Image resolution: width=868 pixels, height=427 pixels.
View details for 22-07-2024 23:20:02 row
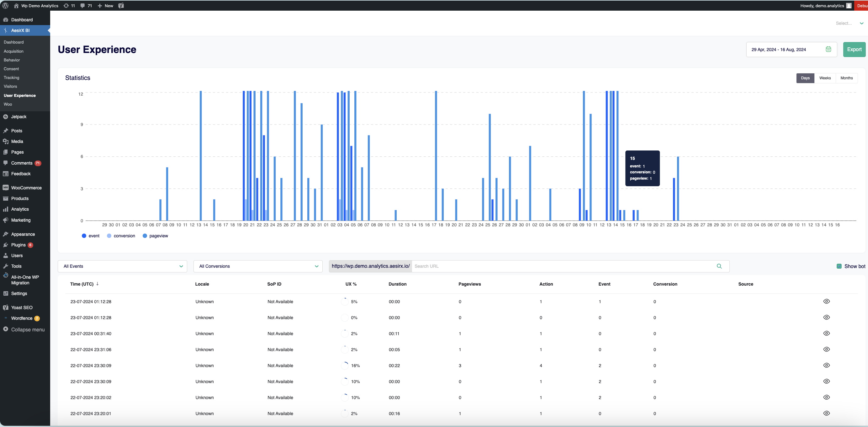(826, 397)
